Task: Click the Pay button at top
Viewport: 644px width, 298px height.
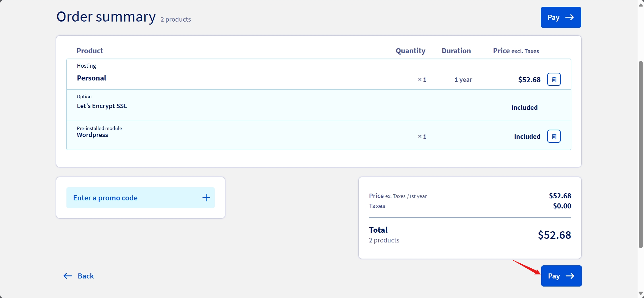Action: 561,18
